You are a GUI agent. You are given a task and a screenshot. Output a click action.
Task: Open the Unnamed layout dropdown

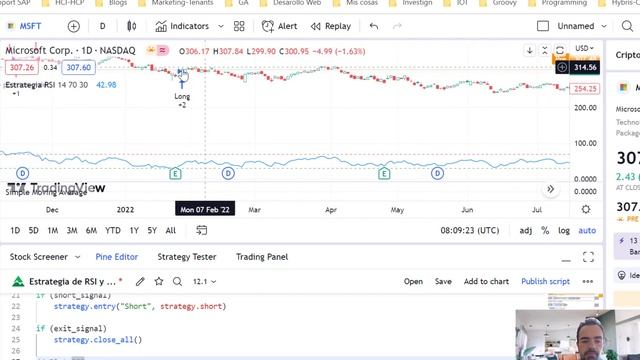click(582, 26)
